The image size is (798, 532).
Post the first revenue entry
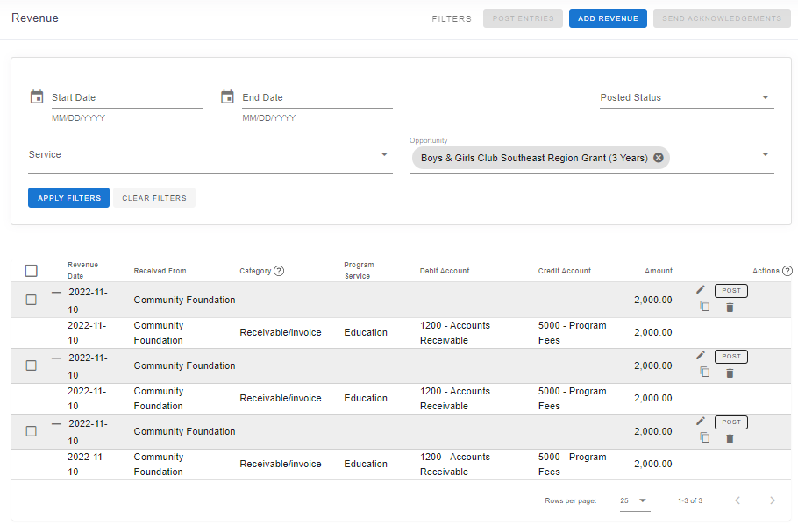tap(730, 290)
